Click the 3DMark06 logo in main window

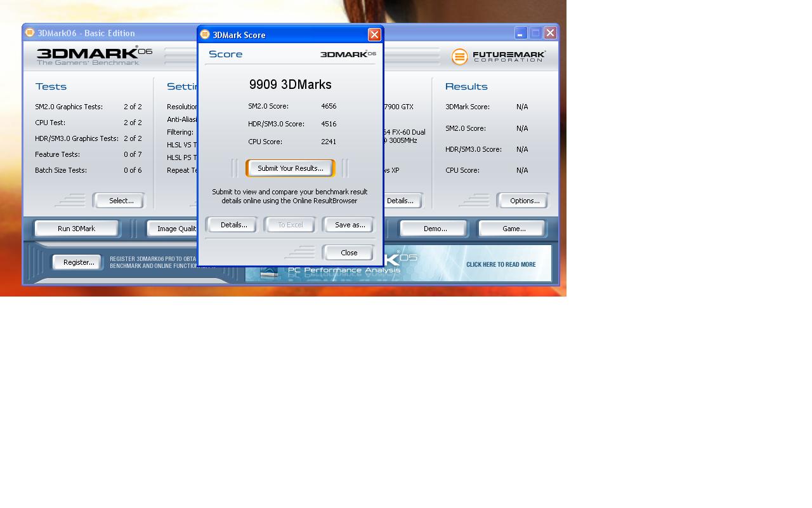coord(94,56)
